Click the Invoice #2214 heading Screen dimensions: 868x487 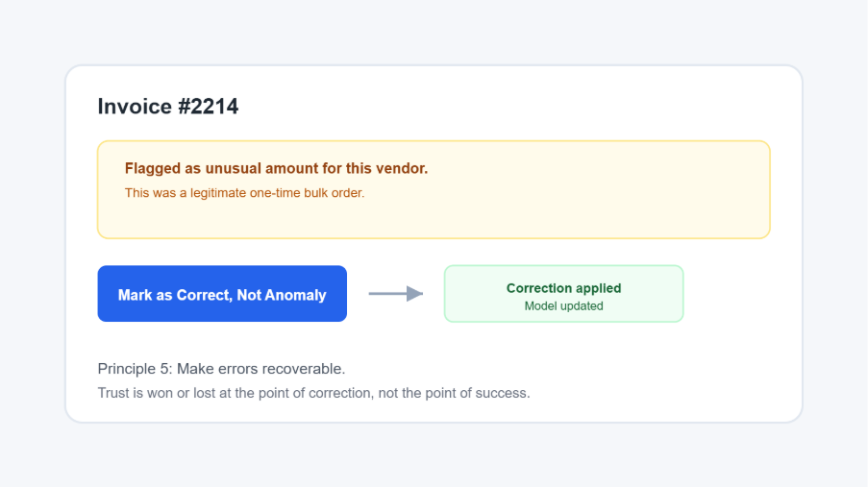coord(167,107)
